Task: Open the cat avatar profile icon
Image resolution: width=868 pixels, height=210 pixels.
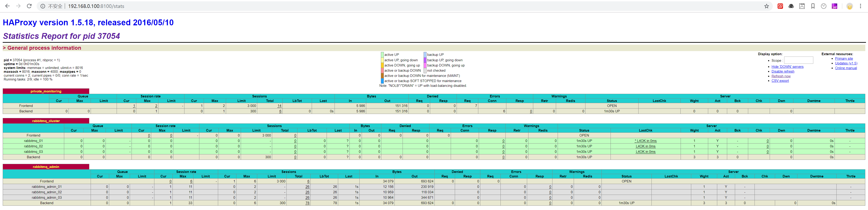Action: pyautogui.click(x=849, y=6)
